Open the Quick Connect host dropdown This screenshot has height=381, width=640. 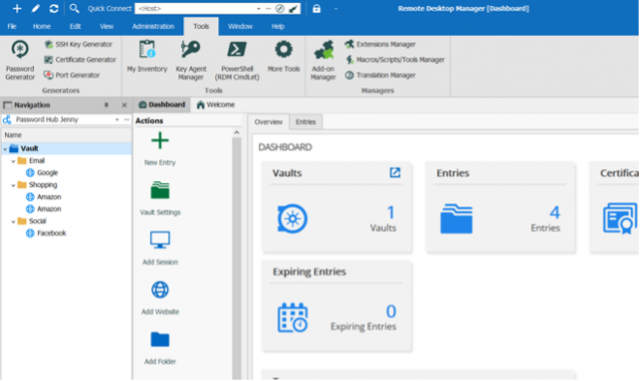(x=258, y=9)
